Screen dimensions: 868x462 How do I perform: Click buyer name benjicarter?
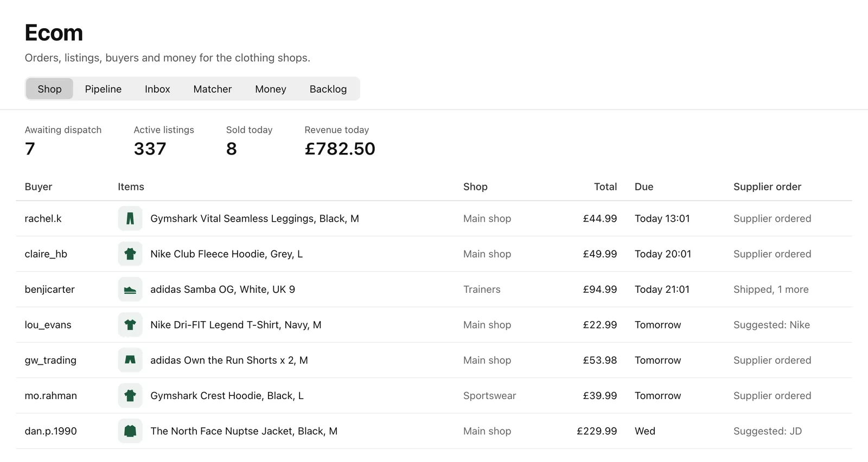[50, 290]
